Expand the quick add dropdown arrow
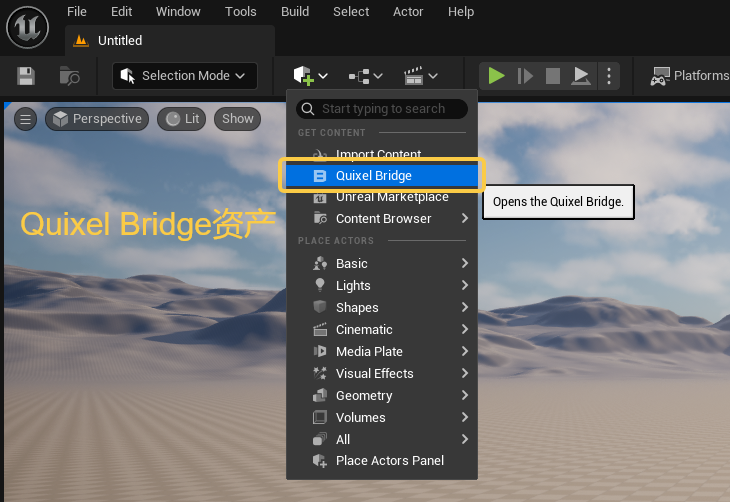The width and height of the screenshot is (730, 502). coord(323,76)
